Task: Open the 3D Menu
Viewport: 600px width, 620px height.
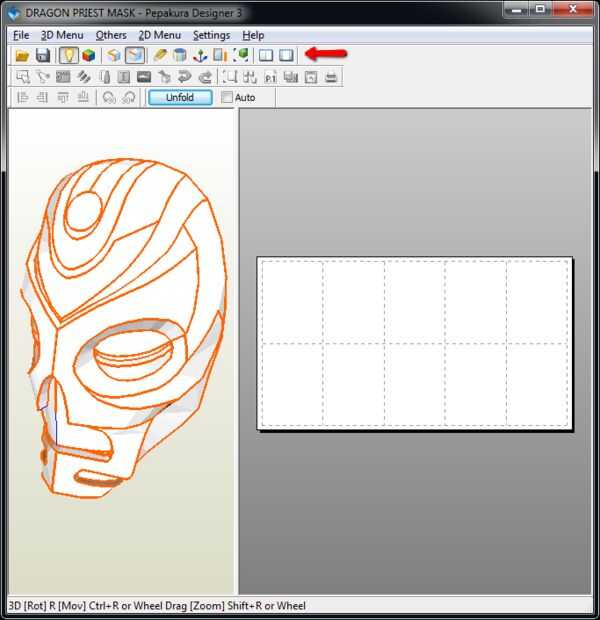Action: [62, 35]
